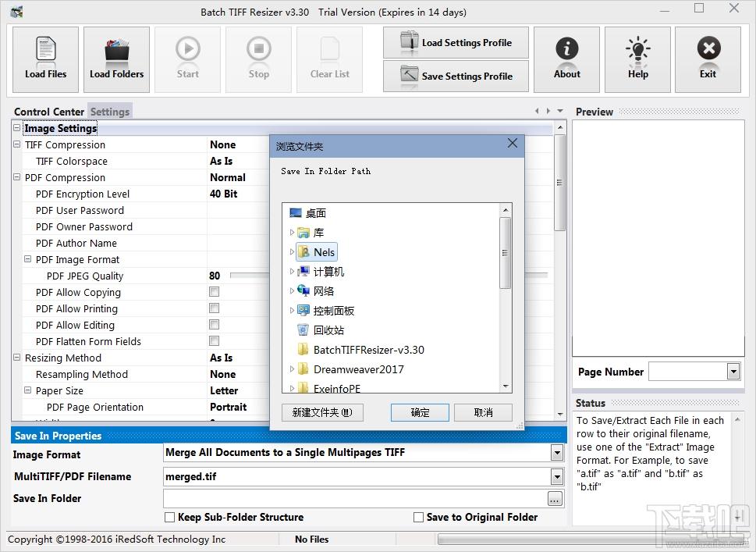The height and width of the screenshot is (552, 756).
Task: Select the PDF Encryption Level 40 Bit value
Action: [224, 194]
